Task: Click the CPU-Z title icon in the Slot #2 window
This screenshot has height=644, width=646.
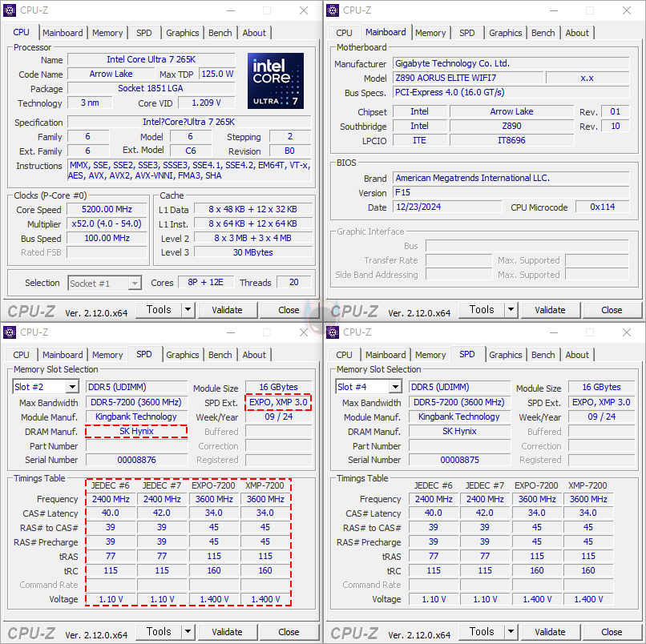Action: pyautogui.click(x=10, y=332)
